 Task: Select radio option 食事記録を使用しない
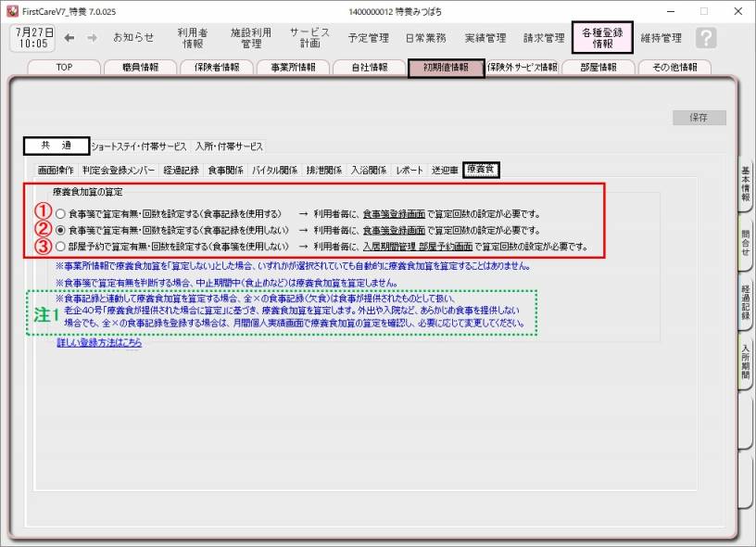click(x=61, y=230)
